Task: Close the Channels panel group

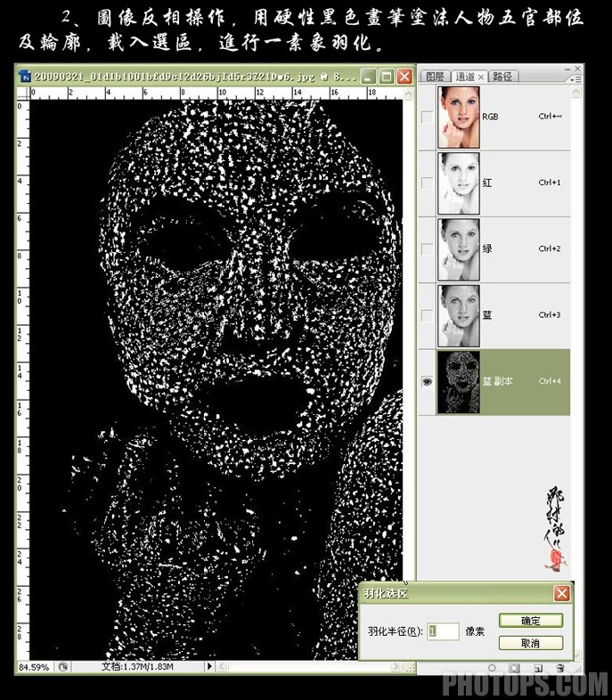Action: click(x=577, y=69)
